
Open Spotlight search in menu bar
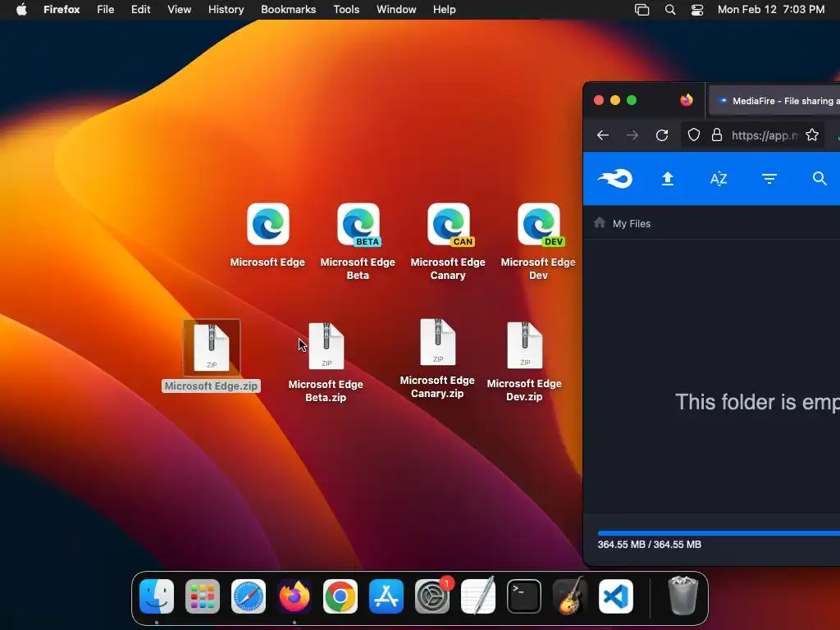tap(670, 10)
